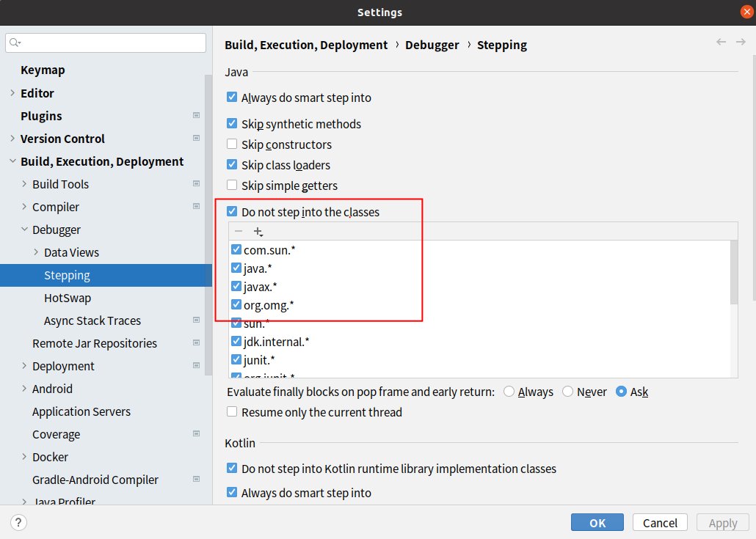Screen dimensions: 756x539
Task: Toggle Kotlin Always do smart step into
Action: coord(232,492)
